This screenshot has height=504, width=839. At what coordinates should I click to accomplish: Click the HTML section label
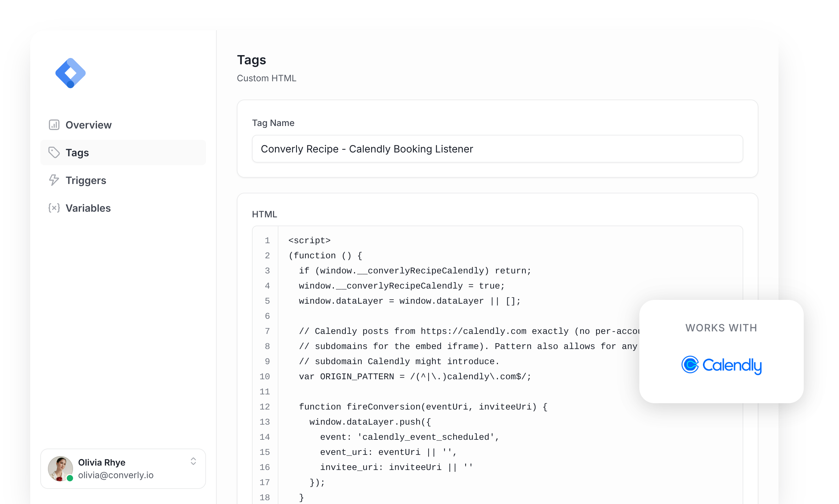pyautogui.click(x=265, y=214)
